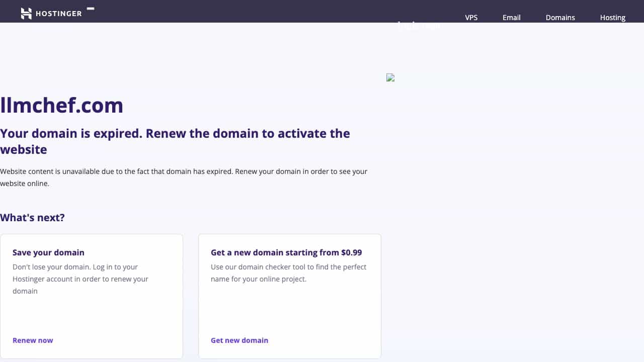The height and width of the screenshot is (362, 644).
Task: Click the 'Your domain is expired' heading
Action: click(175, 141)
